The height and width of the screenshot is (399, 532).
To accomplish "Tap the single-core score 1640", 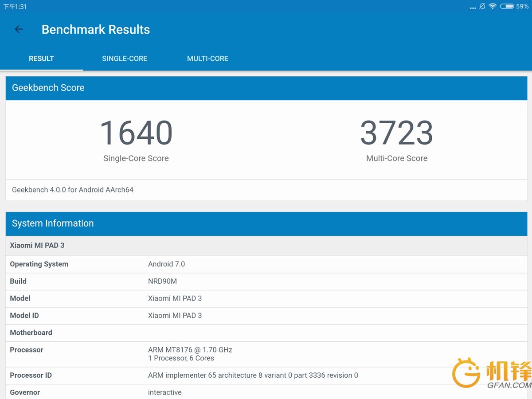I will coord(136,133).
